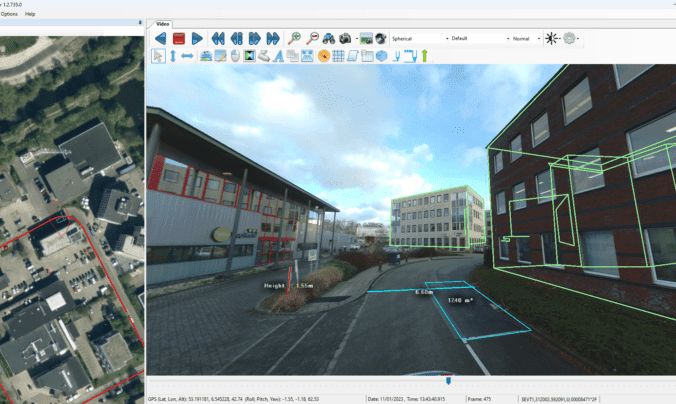Click the blue timeline position marker
Screen dimensions: 676x404
pos(448,380)
